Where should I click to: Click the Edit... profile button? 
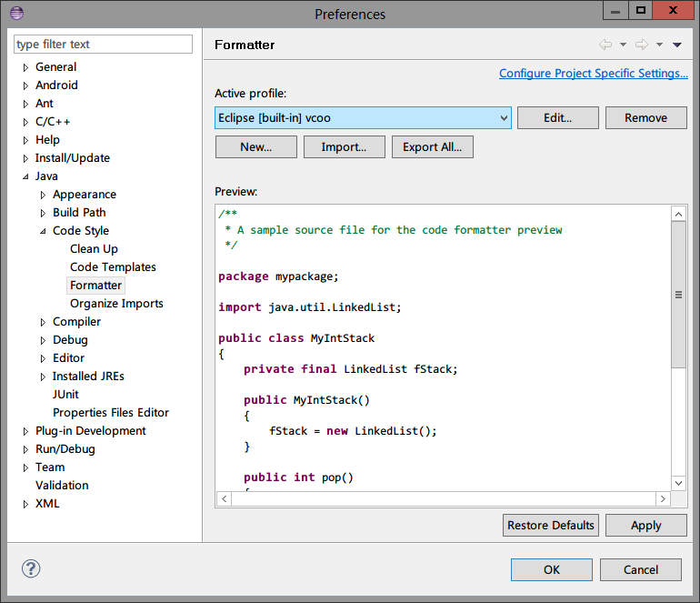click(x=557, y=117)
